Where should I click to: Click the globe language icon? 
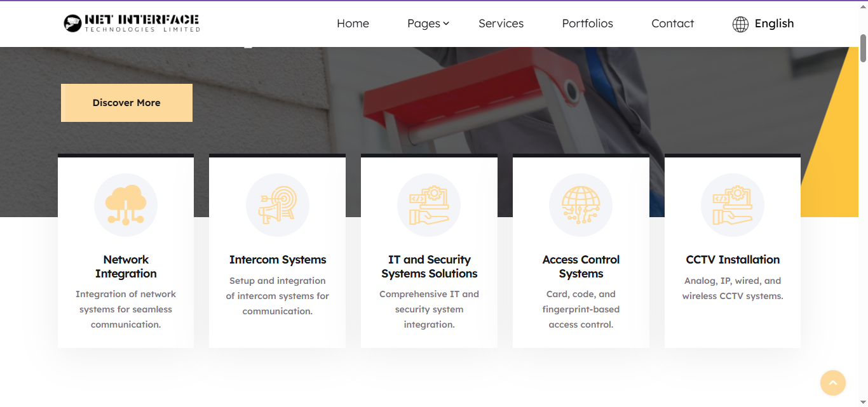pos(740,24)
